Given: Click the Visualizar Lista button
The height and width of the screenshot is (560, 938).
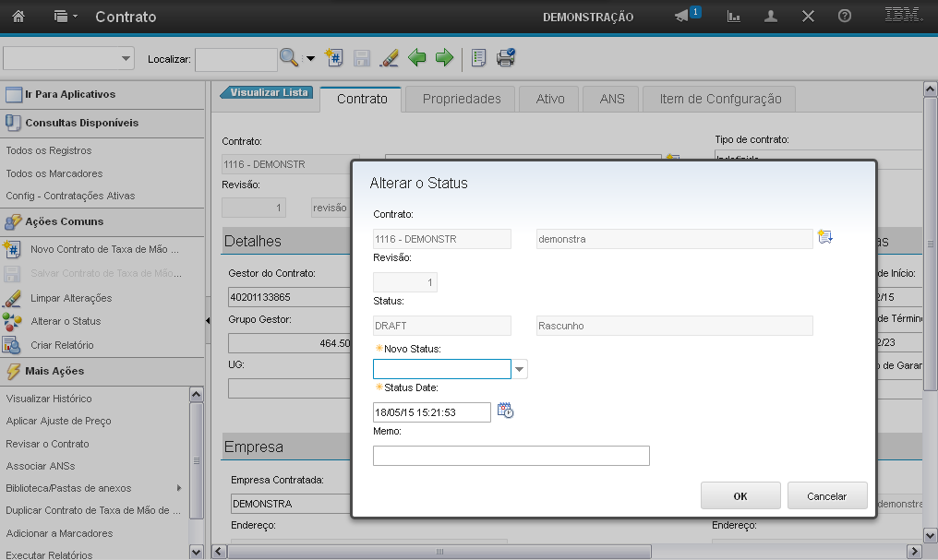Looking at the screenshot, I should click(x=269, y=92).
